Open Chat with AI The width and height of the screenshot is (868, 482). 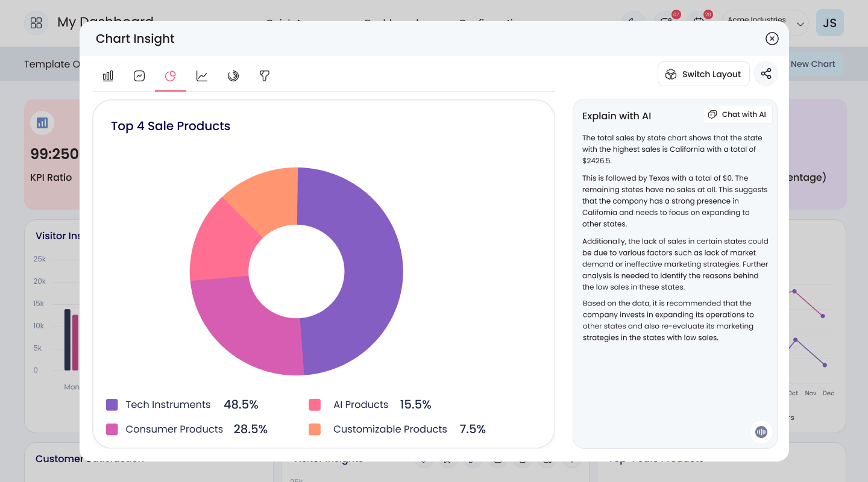coord(737,114)
